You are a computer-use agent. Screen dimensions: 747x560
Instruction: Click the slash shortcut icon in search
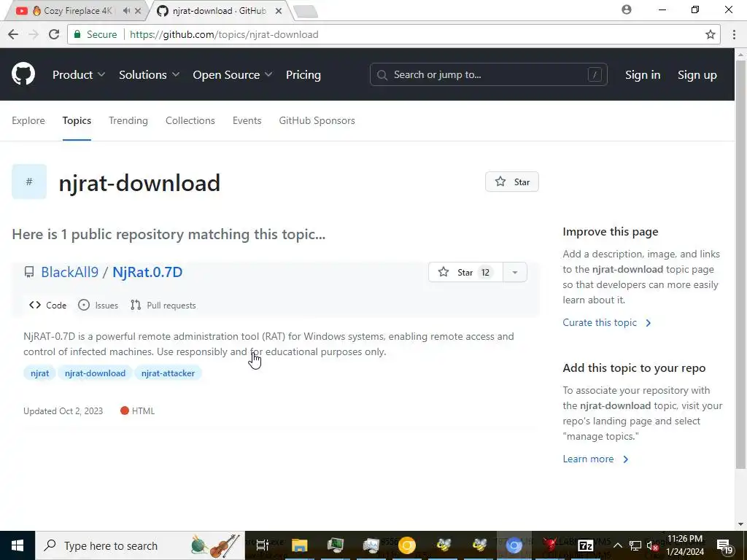(595, 75)
